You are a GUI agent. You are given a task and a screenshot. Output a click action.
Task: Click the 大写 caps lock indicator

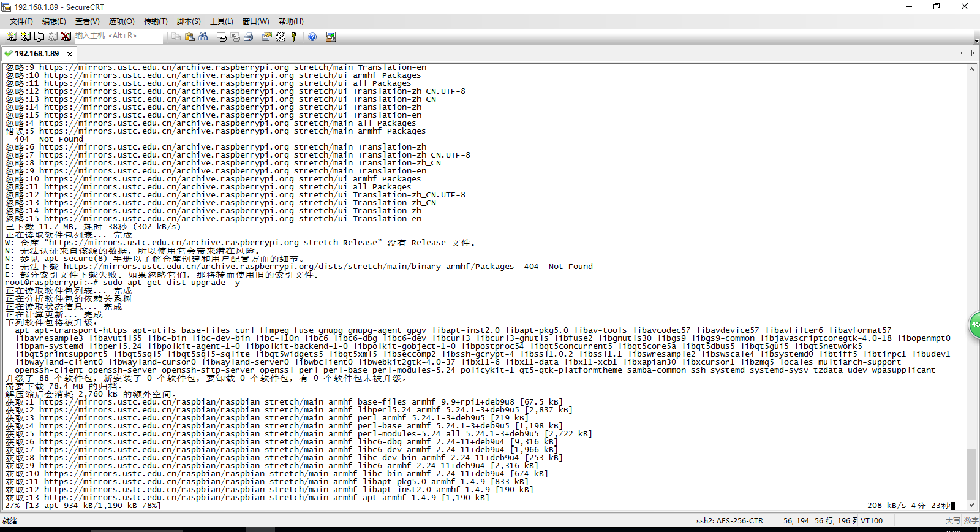point(952,521)
